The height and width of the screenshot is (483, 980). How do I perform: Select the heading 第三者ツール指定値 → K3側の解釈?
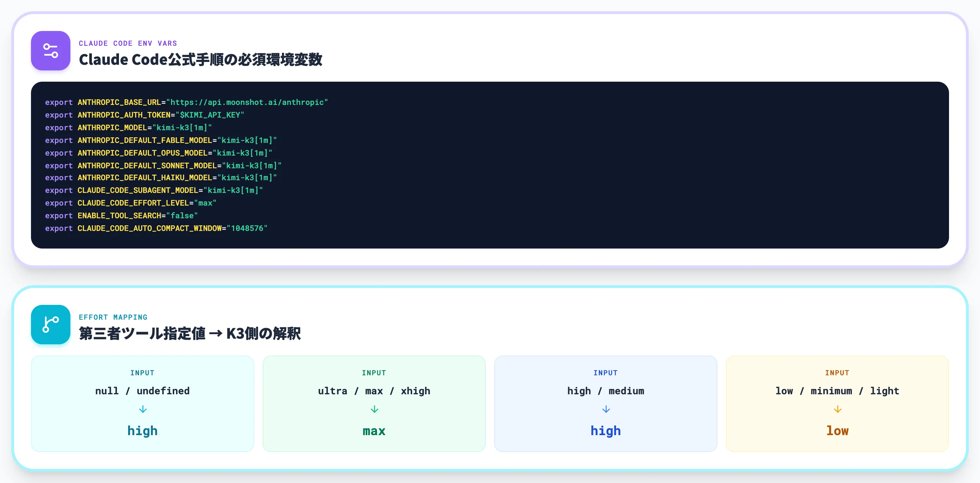189,334
